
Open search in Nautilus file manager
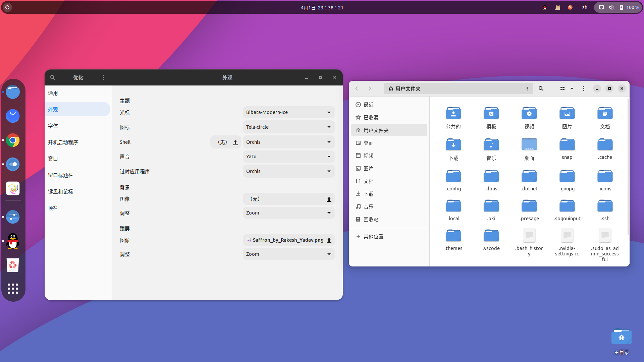541,88
